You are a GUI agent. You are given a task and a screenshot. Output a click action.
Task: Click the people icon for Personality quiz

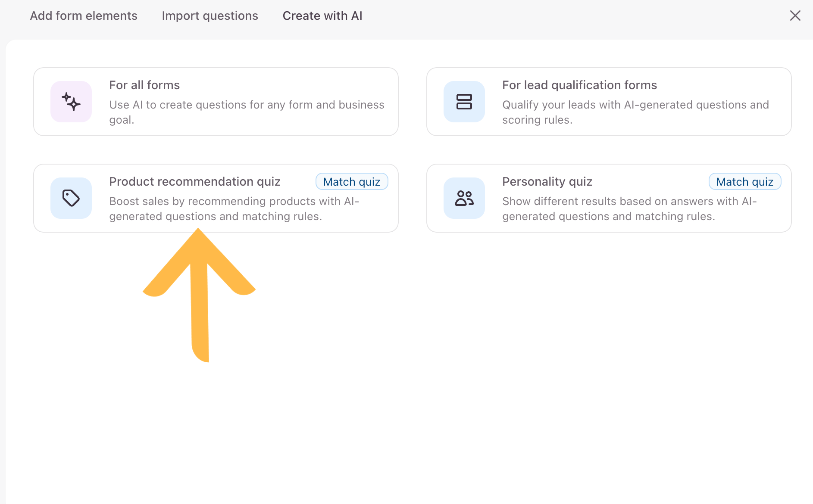pos(464,198)
